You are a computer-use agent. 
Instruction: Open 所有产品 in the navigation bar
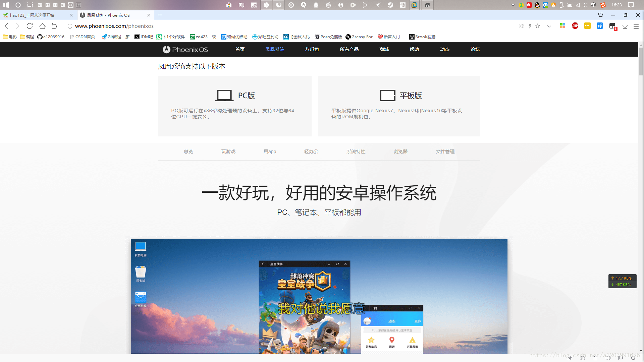(x=349, y=49)
